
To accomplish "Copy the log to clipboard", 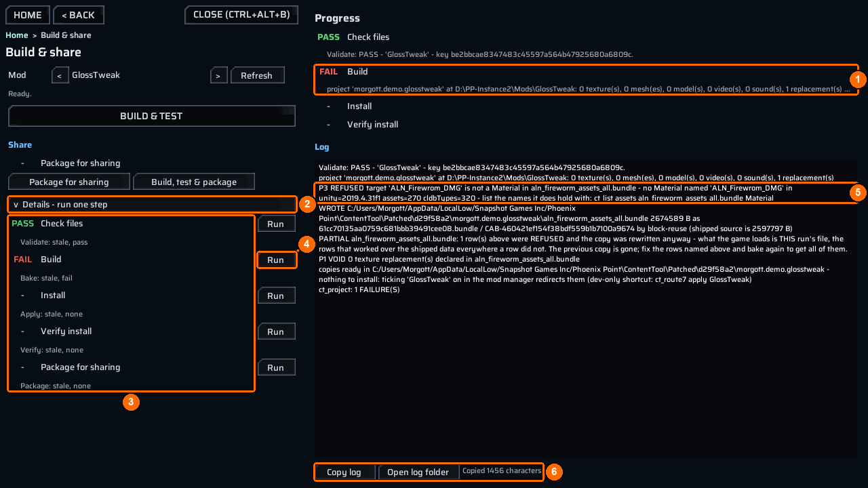I will pos(344,472).
